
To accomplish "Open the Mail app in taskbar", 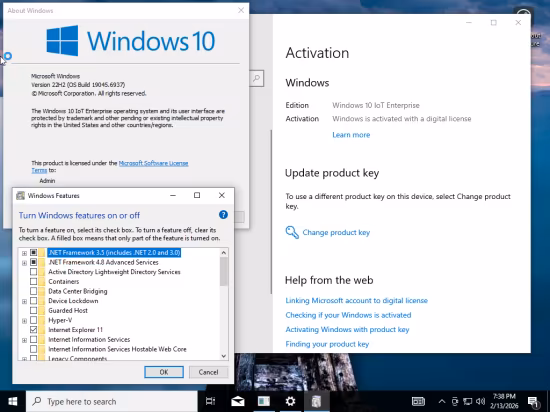I will [x=237, y=401].
